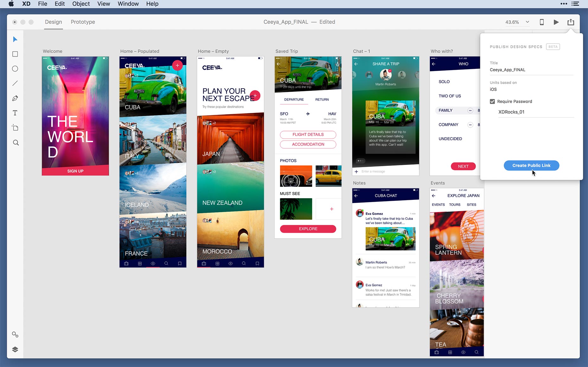This screenshot has width=588, height=367.
Task: Click the Create Public Link button
Action: (531, 166)
